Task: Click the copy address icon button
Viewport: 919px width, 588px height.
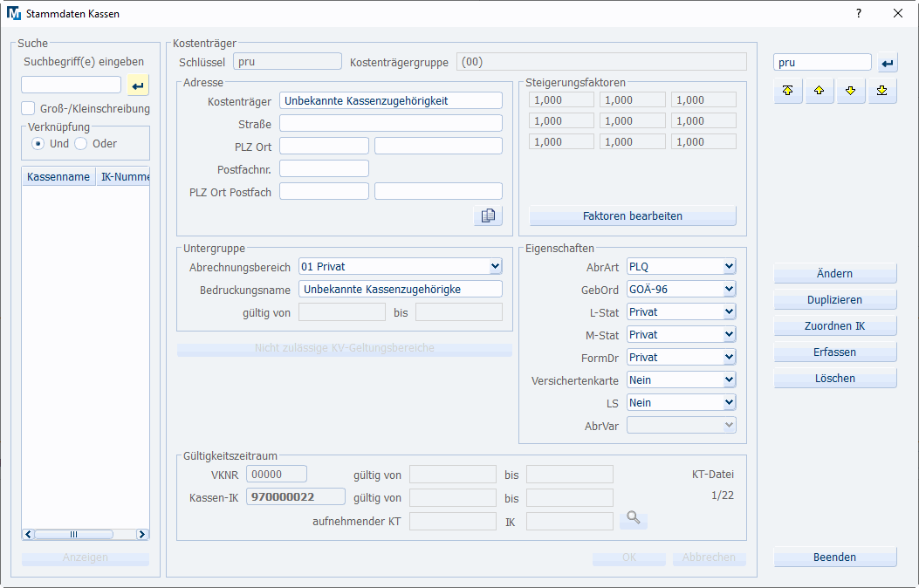Action: pos(489,215)
